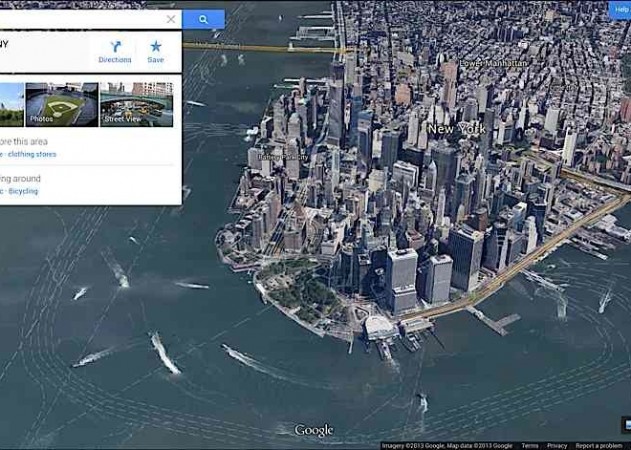631x450 pixels.
Task: Click the Battery Park City map label
Action: tap(283, 157)
